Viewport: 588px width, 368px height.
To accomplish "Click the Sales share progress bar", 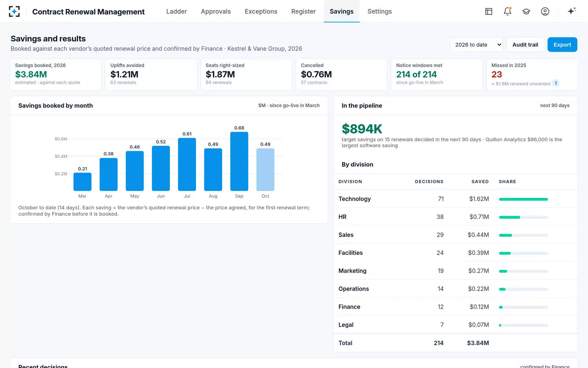I will (x=523, y=235).
